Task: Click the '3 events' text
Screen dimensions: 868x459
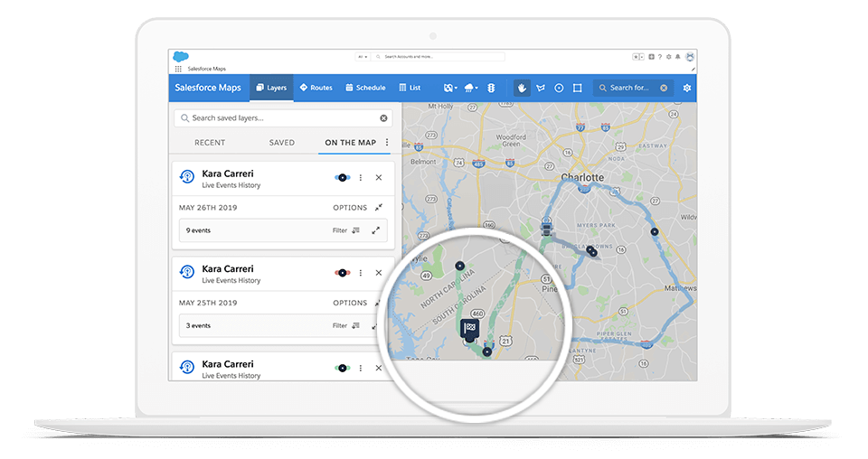Action: coord(198,325)
